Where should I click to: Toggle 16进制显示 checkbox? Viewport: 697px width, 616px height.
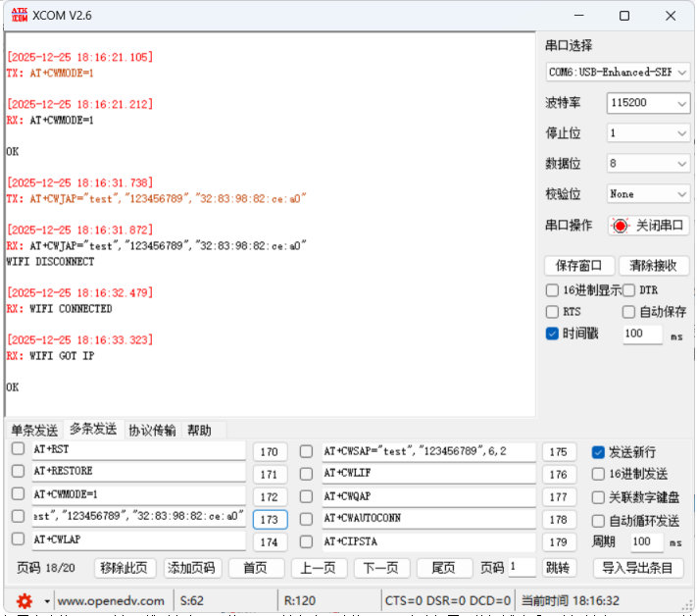(552, 290)
